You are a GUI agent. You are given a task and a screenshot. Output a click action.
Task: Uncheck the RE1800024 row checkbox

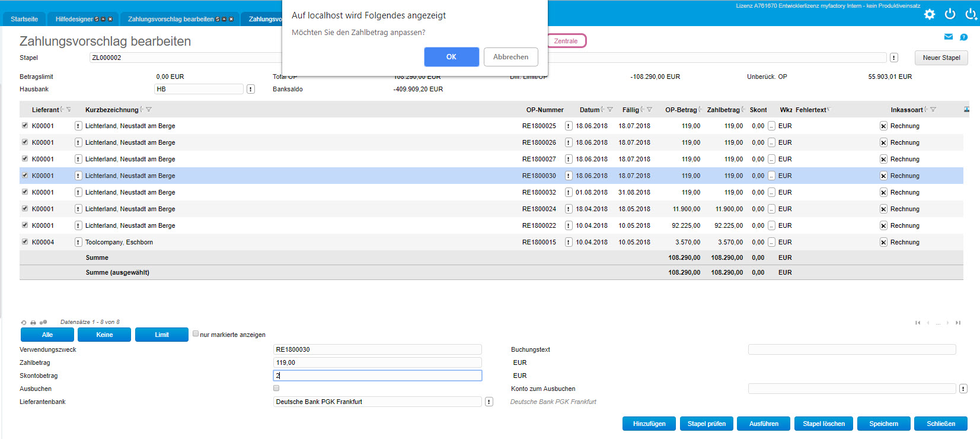pyautogui.click(x=25, y=208)
